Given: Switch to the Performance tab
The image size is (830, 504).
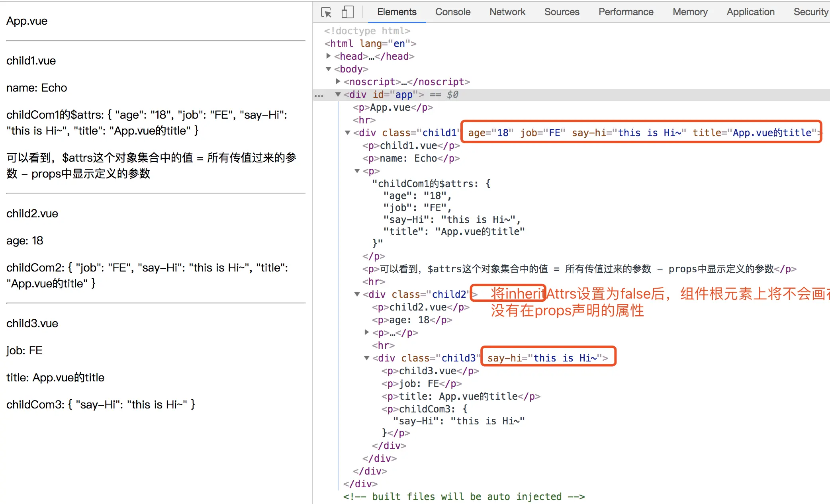Looking at the screenshot, I should [625, 12].
